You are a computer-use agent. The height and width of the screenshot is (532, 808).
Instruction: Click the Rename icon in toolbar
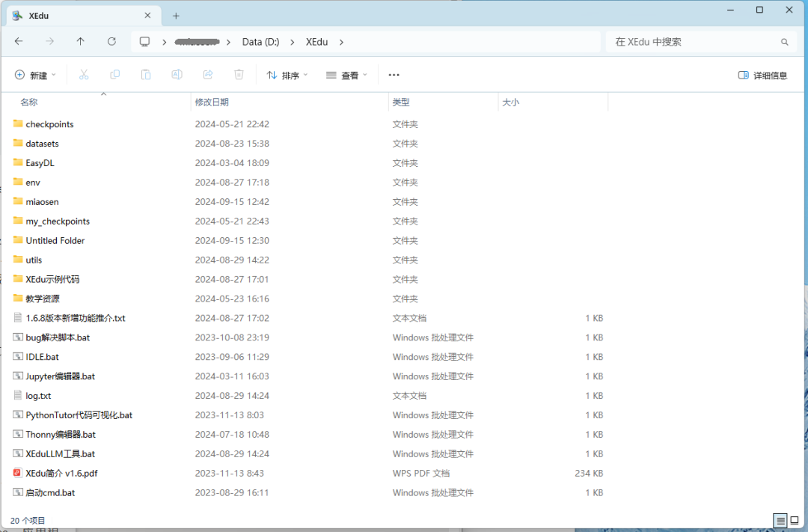[177, 75]
